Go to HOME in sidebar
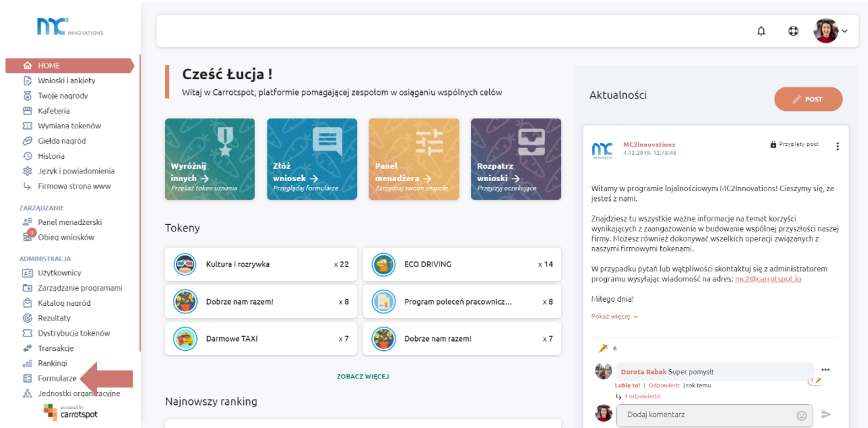Viewport: 868px width, 428px height. coord(69,66)
